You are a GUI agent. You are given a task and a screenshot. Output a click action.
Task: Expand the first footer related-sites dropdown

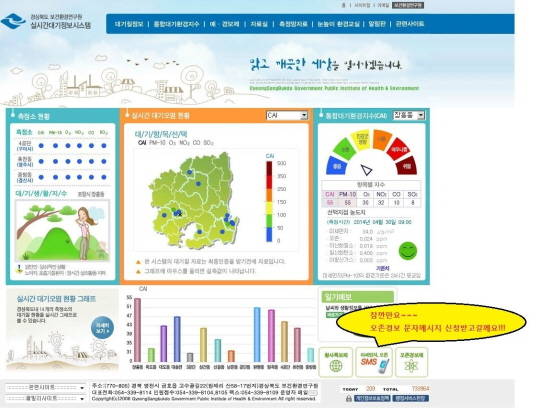pos(45,388)
